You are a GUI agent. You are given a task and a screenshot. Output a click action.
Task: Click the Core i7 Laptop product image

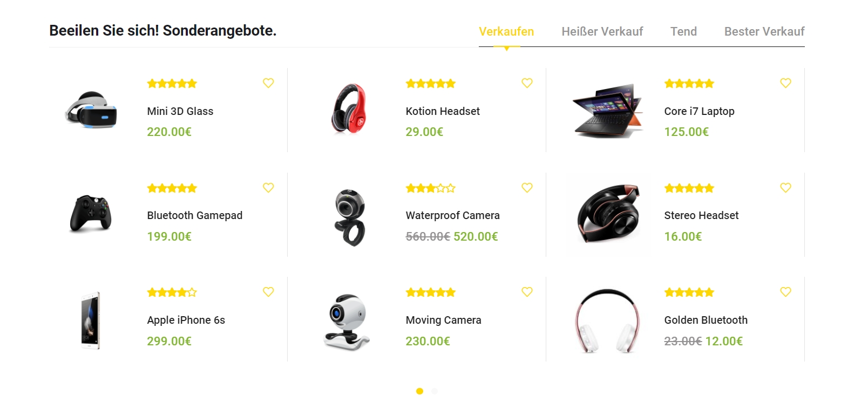(608, 111)
